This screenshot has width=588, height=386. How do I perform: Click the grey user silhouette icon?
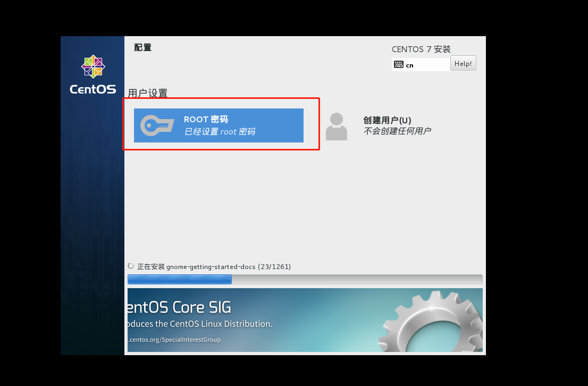pos(337,127)
